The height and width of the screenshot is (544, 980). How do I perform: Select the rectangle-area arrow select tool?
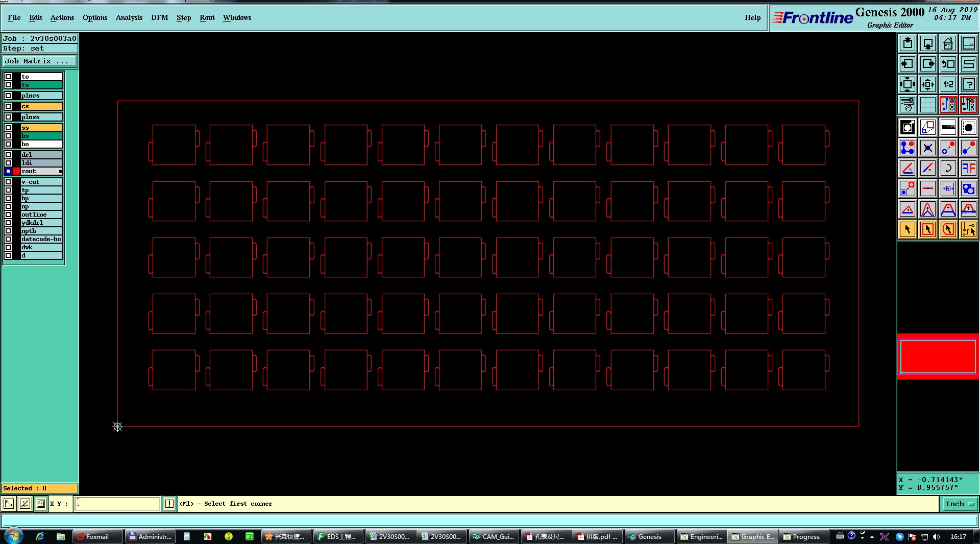(x=928, y=229)
